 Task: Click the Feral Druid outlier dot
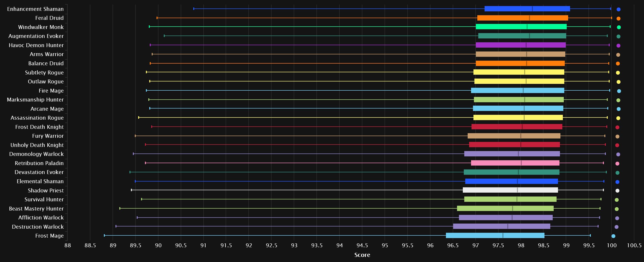pos(618,18)
